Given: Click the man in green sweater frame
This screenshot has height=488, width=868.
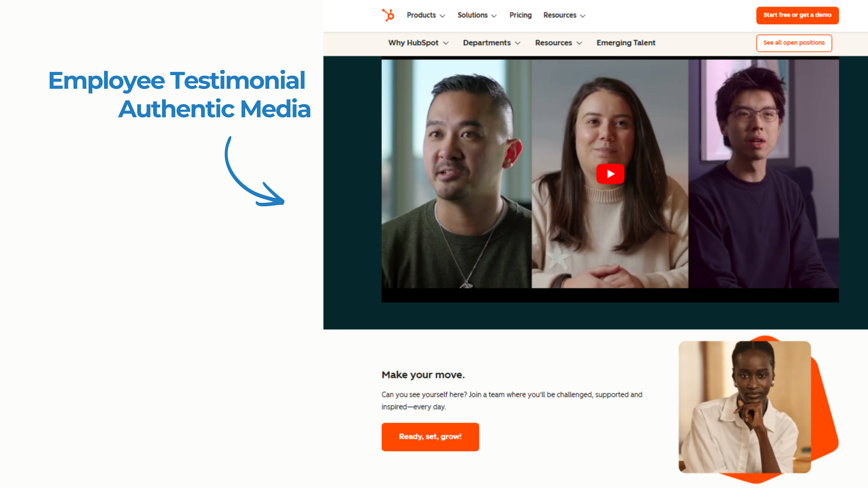Looking at the screenshot, I should click(457, 174).
